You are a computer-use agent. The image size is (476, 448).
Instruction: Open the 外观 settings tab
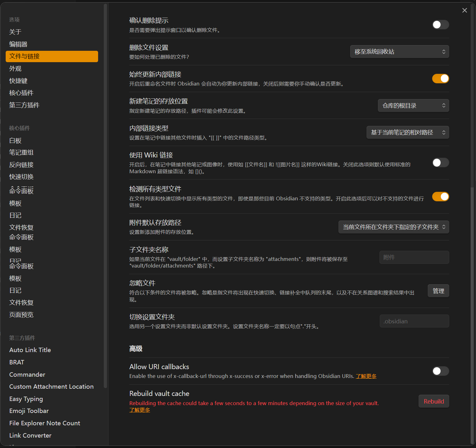click(15, 68)
